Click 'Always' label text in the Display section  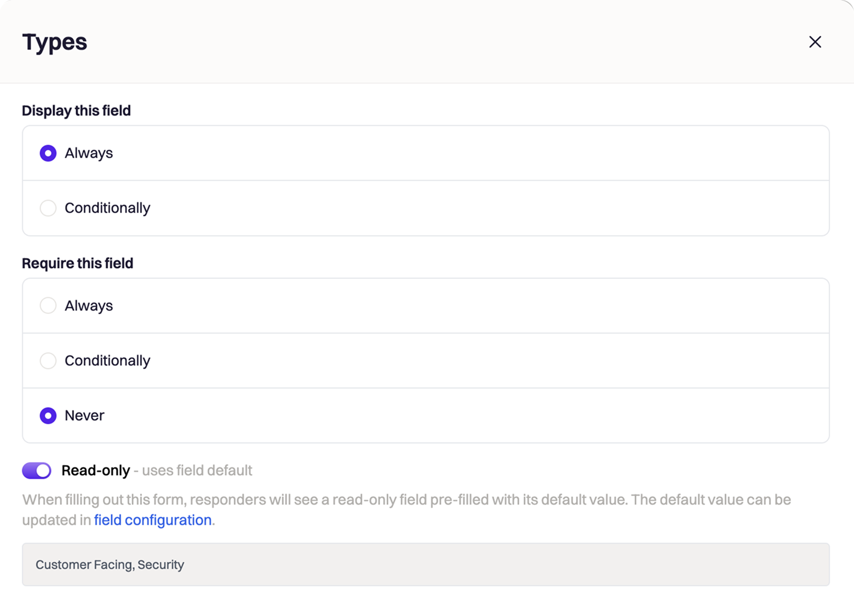88,153
